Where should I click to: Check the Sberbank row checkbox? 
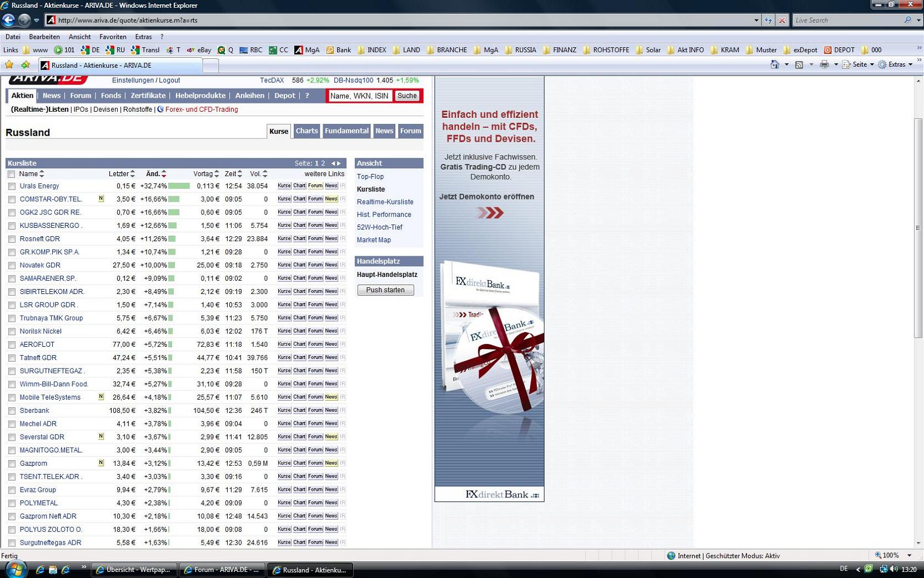pyautogui.click(x=12, y=411)
